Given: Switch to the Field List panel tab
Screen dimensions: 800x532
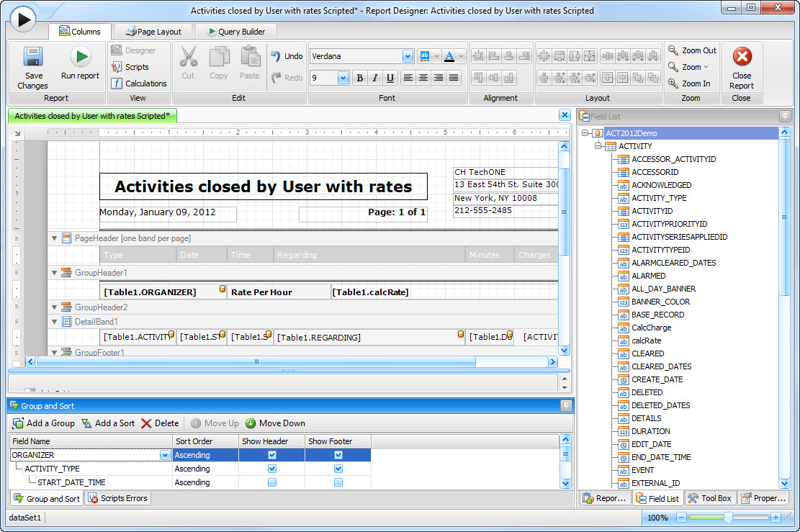Looking at the screenshot, I should click(657, 498).
